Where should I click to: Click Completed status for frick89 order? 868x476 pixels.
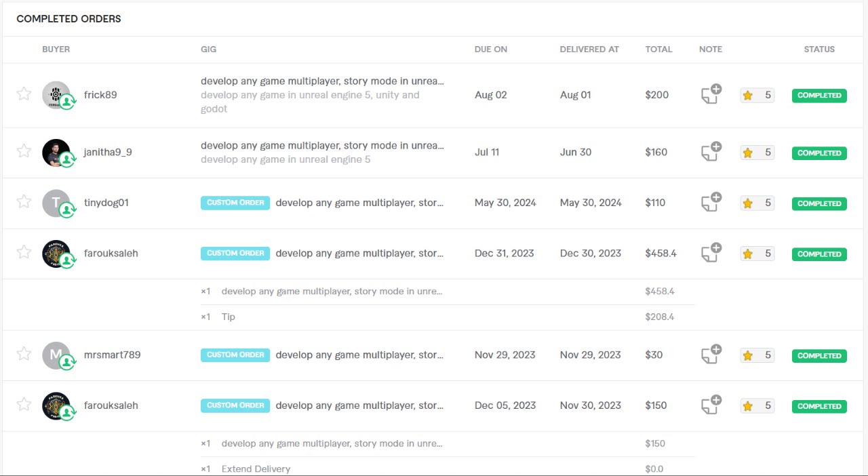pos(819,95)
